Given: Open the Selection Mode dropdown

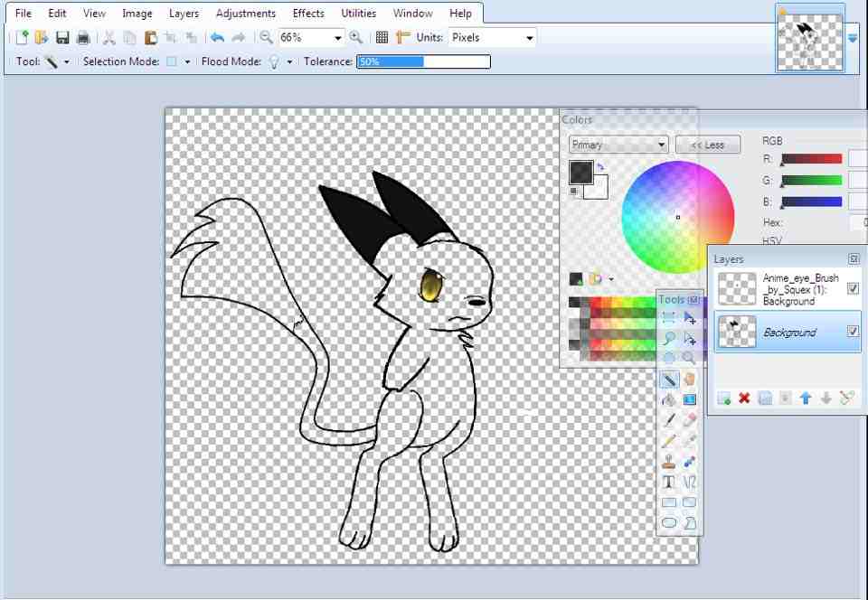Looking at the screenshot, I should pos(187,62).
